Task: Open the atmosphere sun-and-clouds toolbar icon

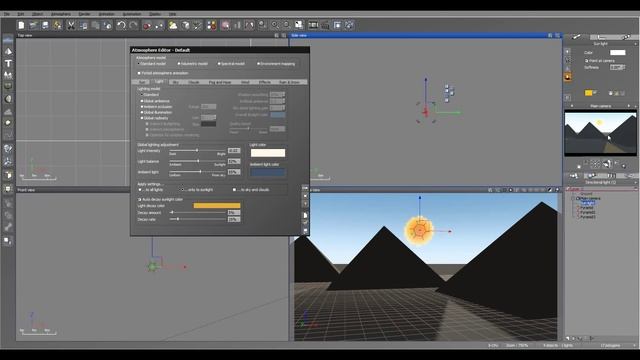Action: pyautogui.click(x=173, y=25)
